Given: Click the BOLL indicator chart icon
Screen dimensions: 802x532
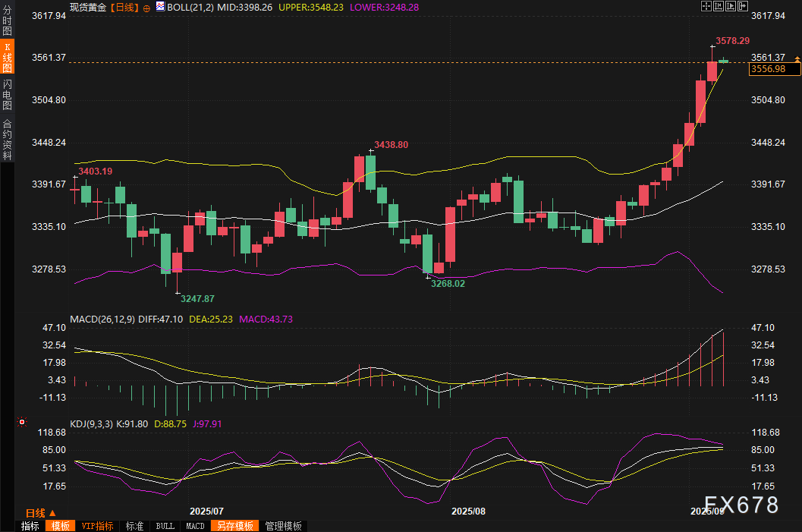Looking at the screenshot, I should [x=160, y=7].
